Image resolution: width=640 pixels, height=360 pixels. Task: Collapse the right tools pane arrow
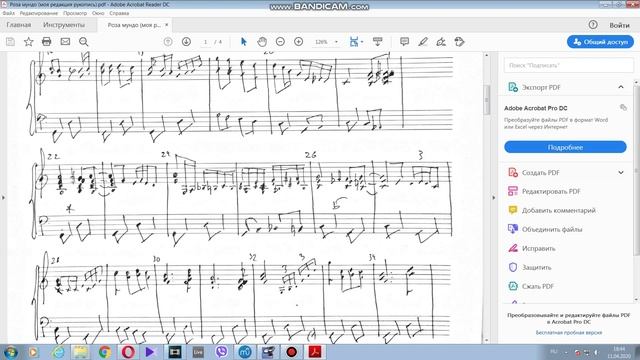coord(493,198)
